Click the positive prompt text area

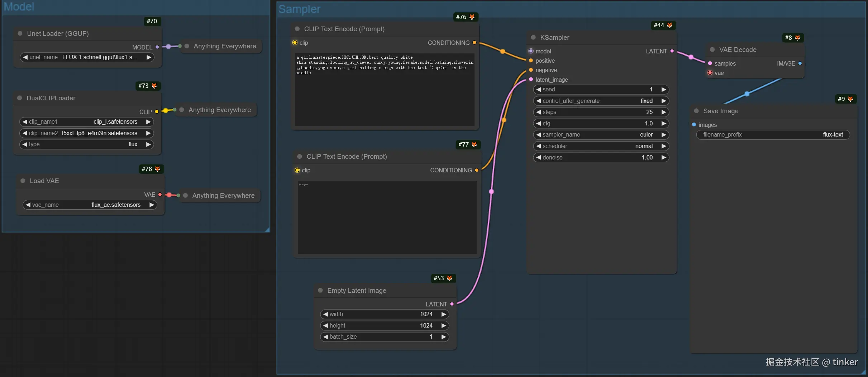click(x=385, y=90)
